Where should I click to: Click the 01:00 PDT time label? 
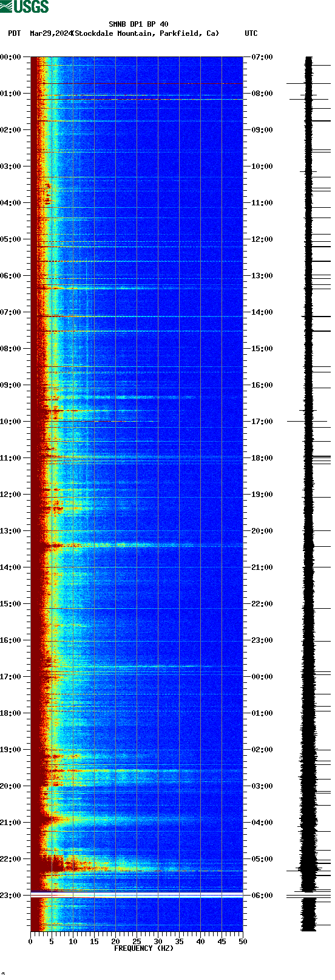coord(11,94)
